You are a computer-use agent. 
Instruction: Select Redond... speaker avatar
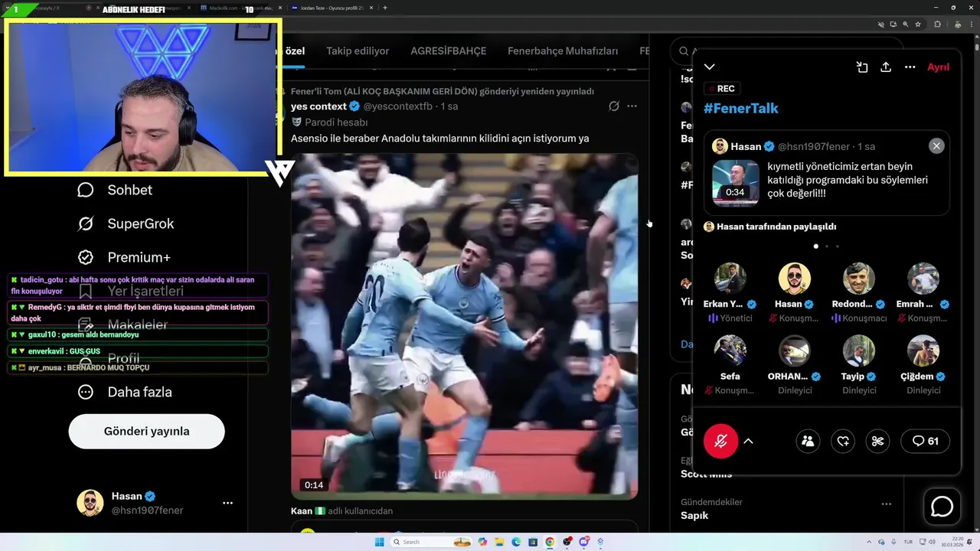click(x=859, y=279)
